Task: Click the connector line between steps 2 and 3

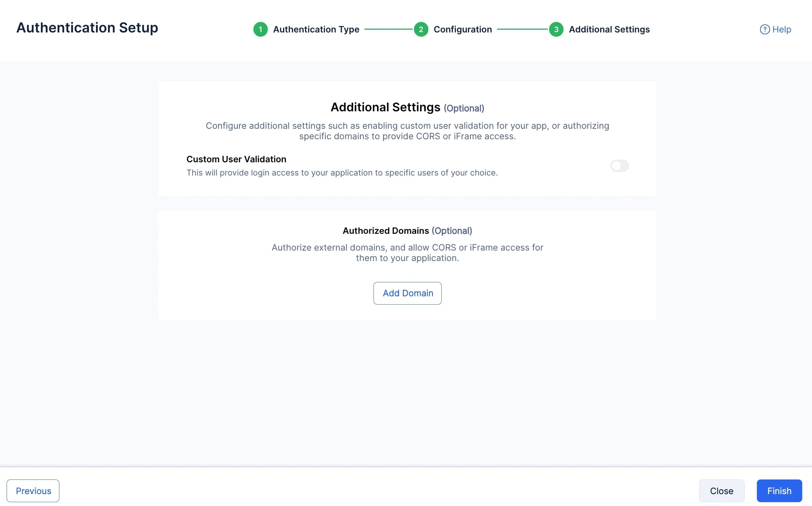Action: tap(522, 29)
